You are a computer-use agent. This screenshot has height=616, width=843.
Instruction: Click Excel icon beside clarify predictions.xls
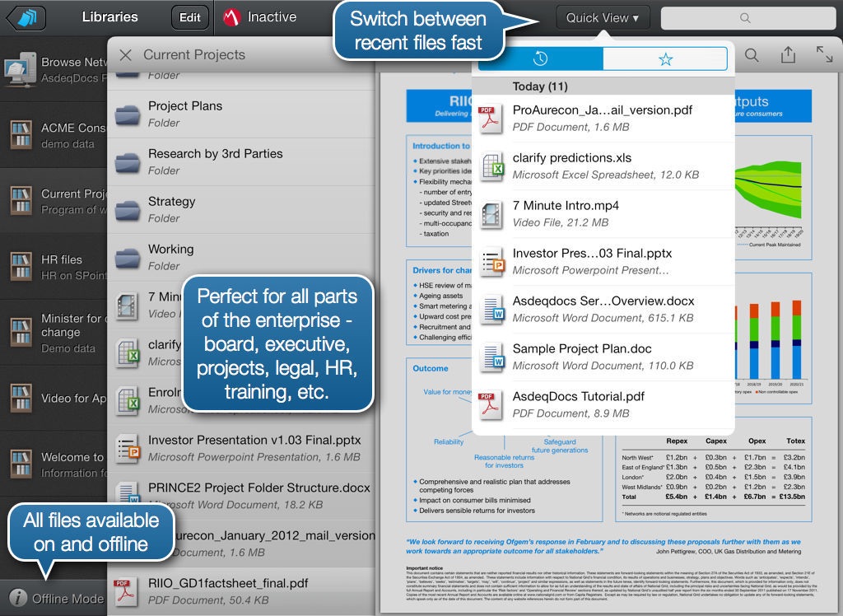492,166
